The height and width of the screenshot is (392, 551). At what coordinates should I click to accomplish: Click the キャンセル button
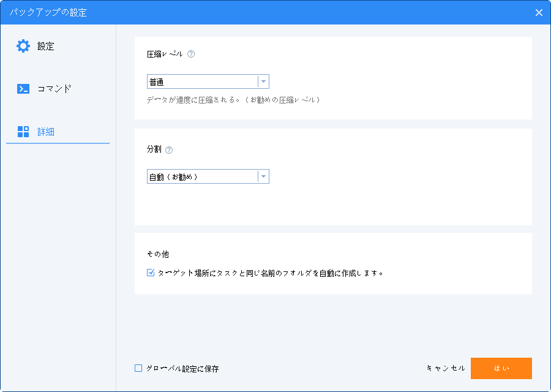(x=446, y=368)
